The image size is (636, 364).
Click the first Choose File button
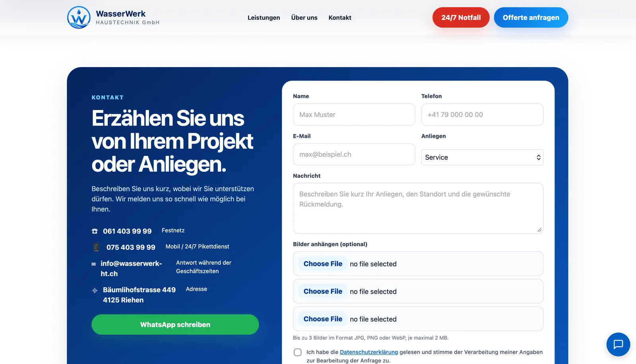(x=323, y=264)
